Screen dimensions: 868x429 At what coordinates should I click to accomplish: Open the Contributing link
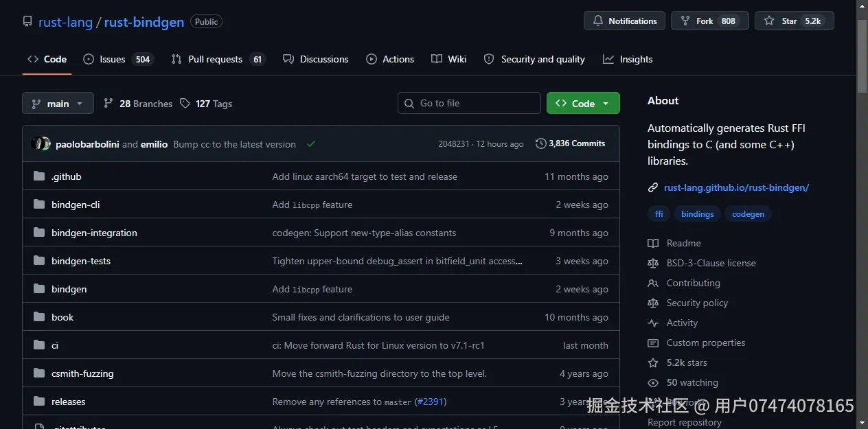[x=684, y=283]
